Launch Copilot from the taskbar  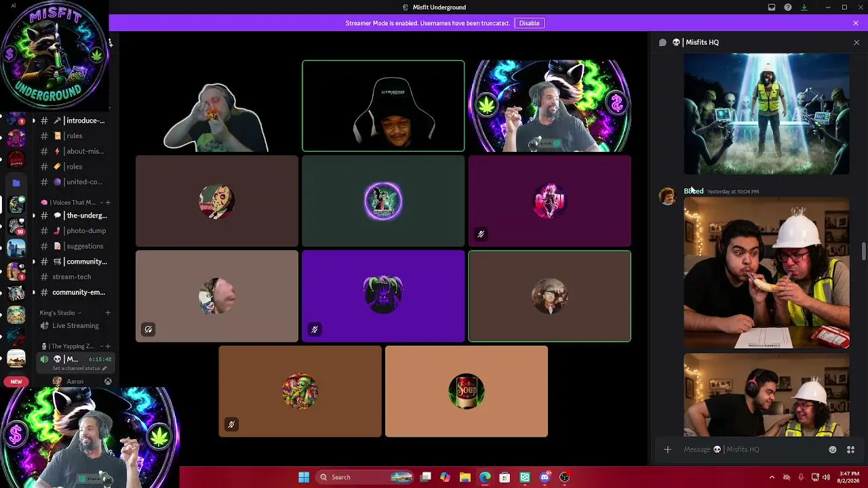(445, 477)
